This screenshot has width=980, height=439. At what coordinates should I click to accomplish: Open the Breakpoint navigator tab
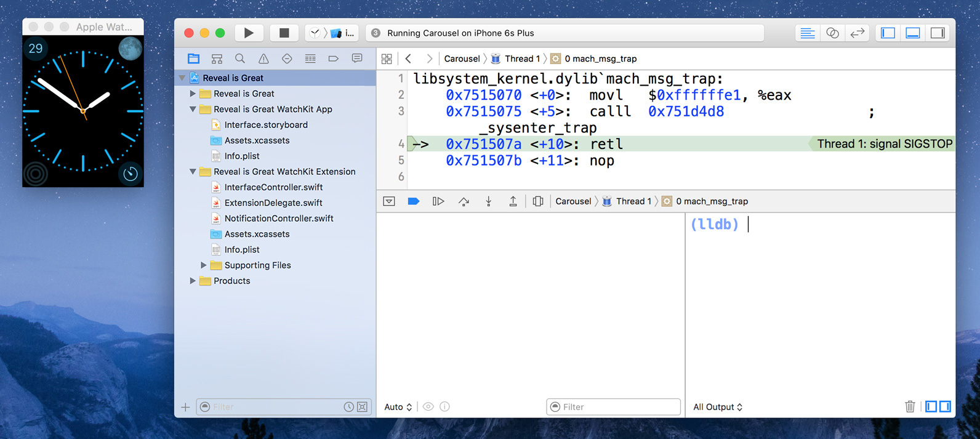tap(334, 58)
